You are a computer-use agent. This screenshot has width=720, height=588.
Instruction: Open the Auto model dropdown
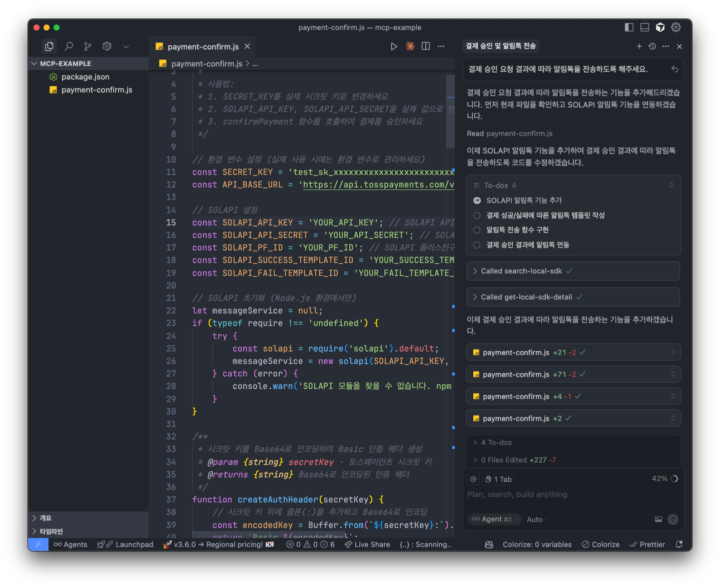(x=537, y=519)
